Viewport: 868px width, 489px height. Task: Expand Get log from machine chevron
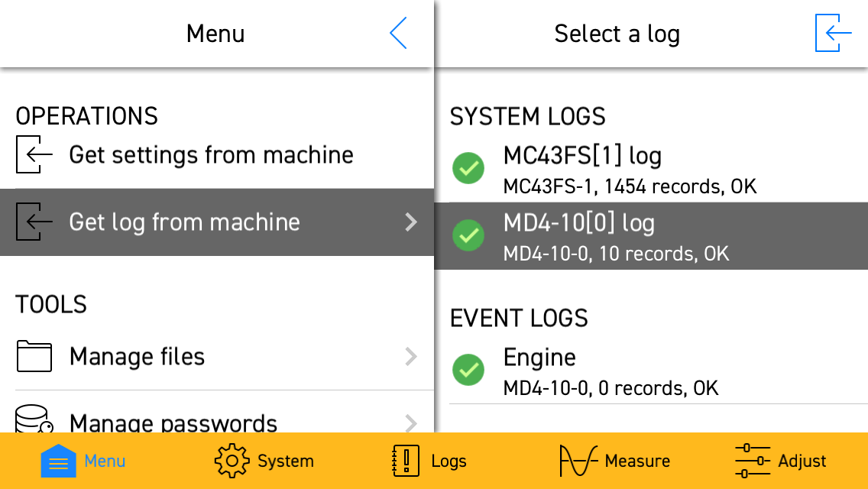click(411, 222)
